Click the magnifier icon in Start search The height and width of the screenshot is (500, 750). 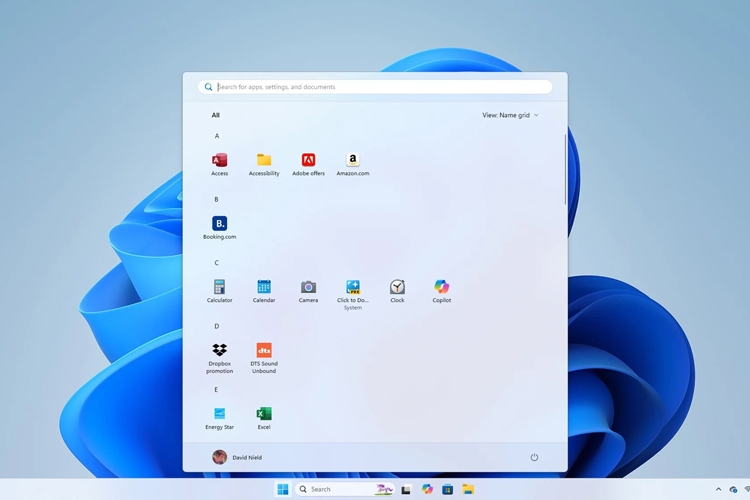click(208, 87)
